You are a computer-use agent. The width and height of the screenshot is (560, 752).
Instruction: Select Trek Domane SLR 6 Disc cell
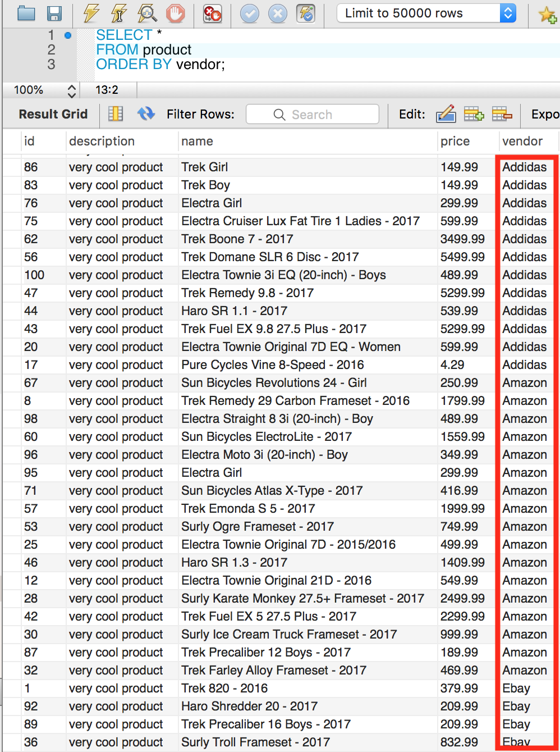point(307,257)
